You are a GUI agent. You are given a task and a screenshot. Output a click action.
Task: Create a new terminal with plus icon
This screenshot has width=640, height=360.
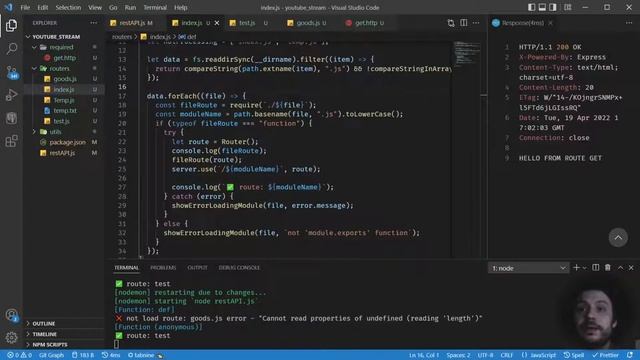[576, 268]
